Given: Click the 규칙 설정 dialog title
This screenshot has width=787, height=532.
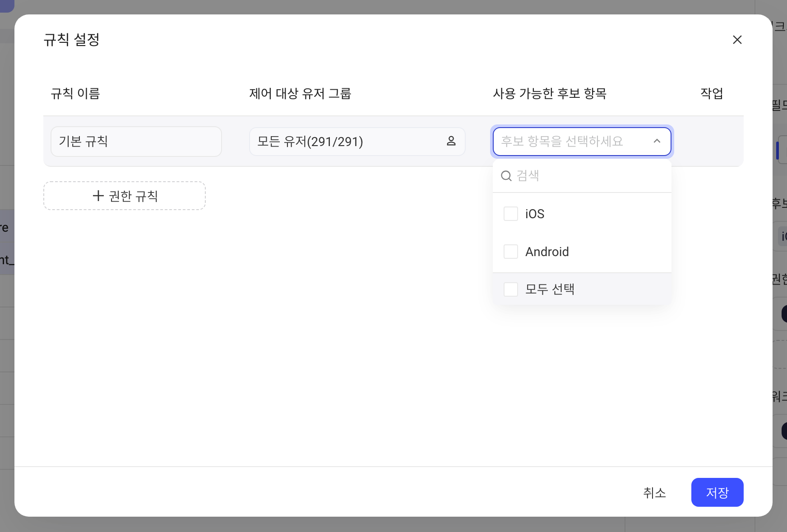Looking at the screenshot, I should (x=71, y=40).
